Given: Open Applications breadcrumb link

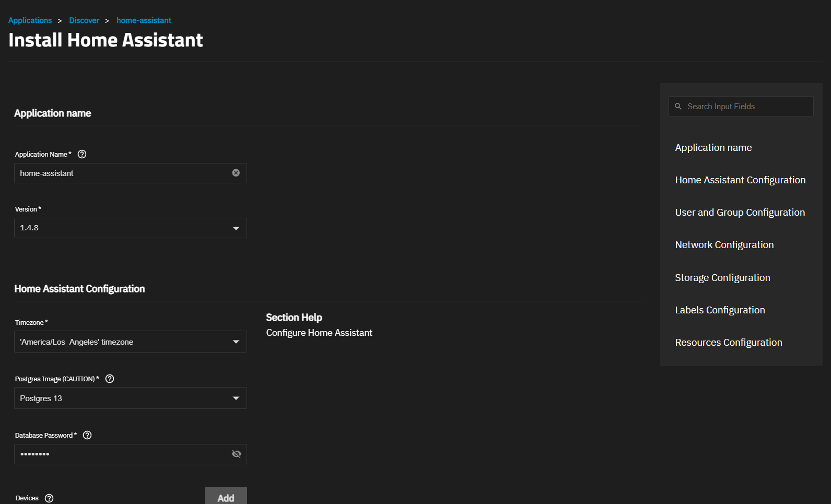Looking at the screenshot, I should 30,20.
